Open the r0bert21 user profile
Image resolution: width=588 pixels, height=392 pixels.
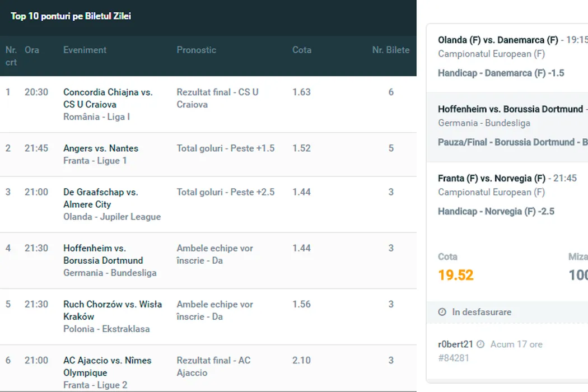(x=455, y=344)
